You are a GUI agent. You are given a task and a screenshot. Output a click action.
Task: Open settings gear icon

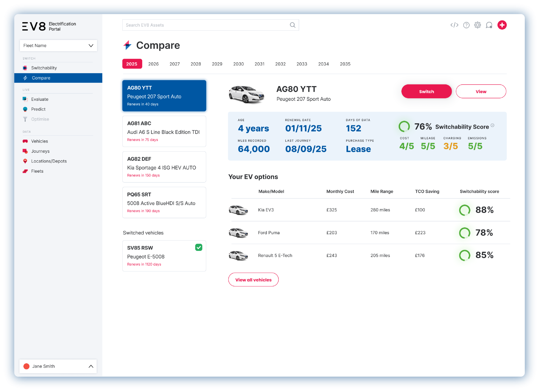[x=477, y=25]
